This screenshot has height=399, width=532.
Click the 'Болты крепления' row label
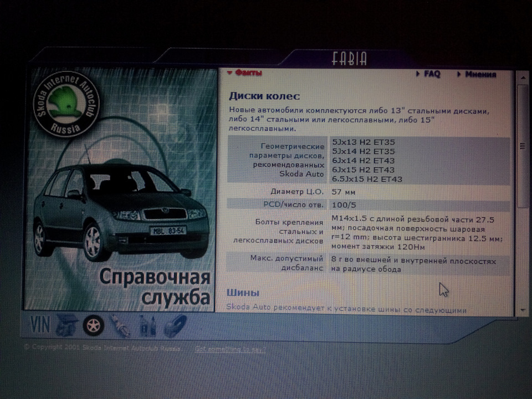click(278, 232)
